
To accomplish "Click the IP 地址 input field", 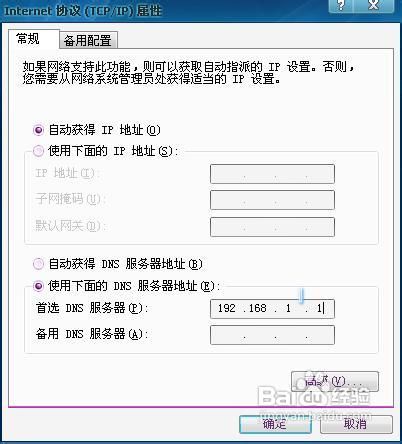I will point(272,174).
